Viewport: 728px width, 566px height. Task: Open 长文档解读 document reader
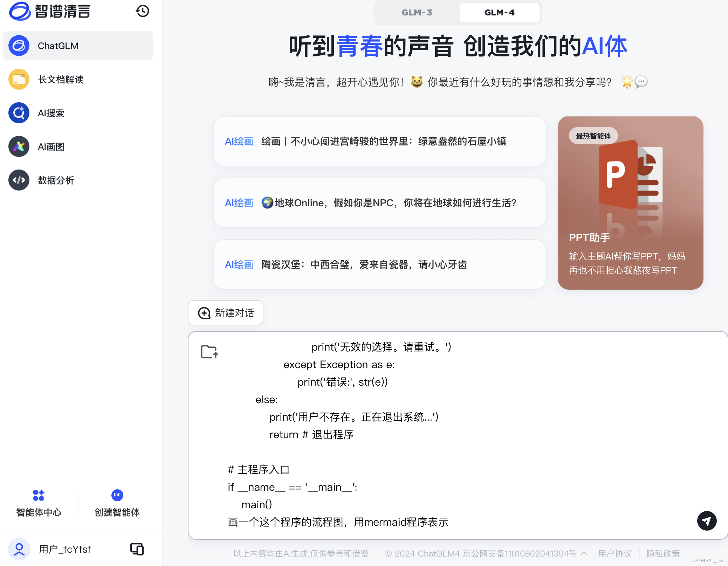click(60, 80)
